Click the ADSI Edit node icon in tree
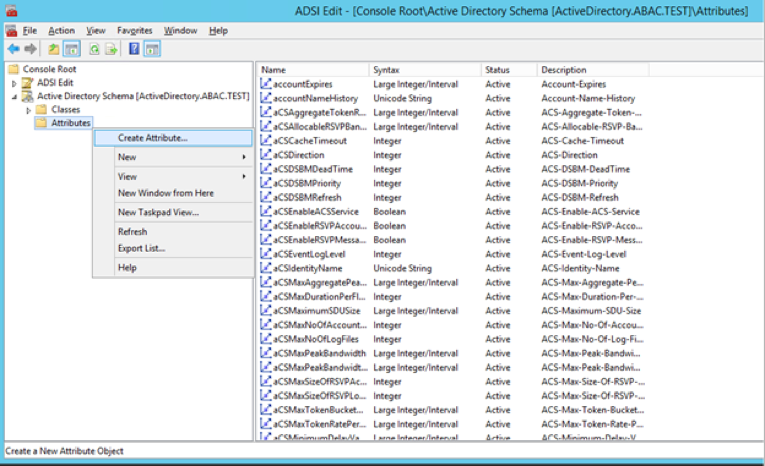Viewport: 765px width, 466px height. [x=28, y=82]
